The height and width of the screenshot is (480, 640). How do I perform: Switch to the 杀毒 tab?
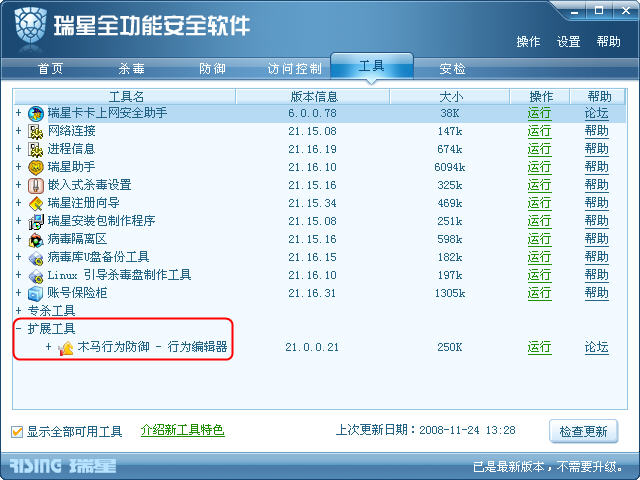(x=131, y=69)
